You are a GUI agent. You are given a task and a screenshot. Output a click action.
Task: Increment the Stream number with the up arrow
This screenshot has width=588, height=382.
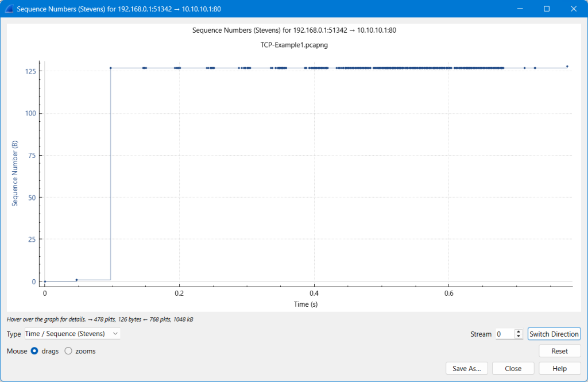click(519, 331)
